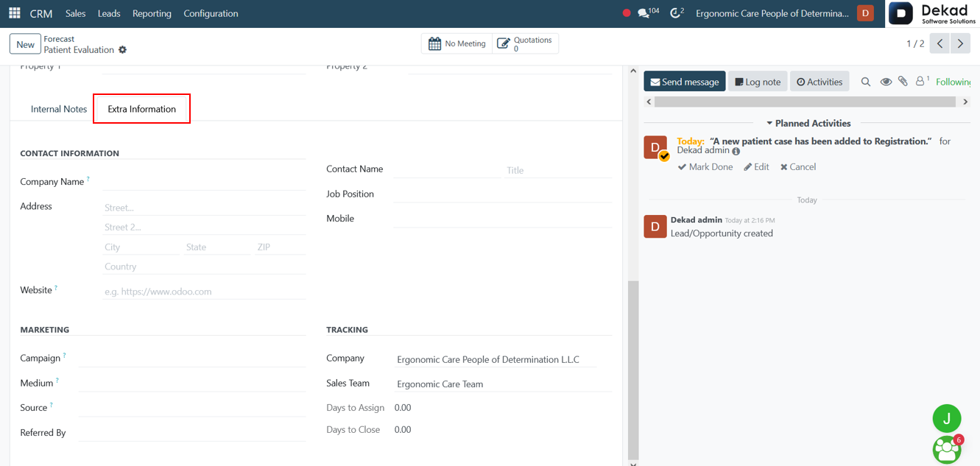Click the Company Name input field
This screenshot has width=980, height=466.
pos(205,182)
